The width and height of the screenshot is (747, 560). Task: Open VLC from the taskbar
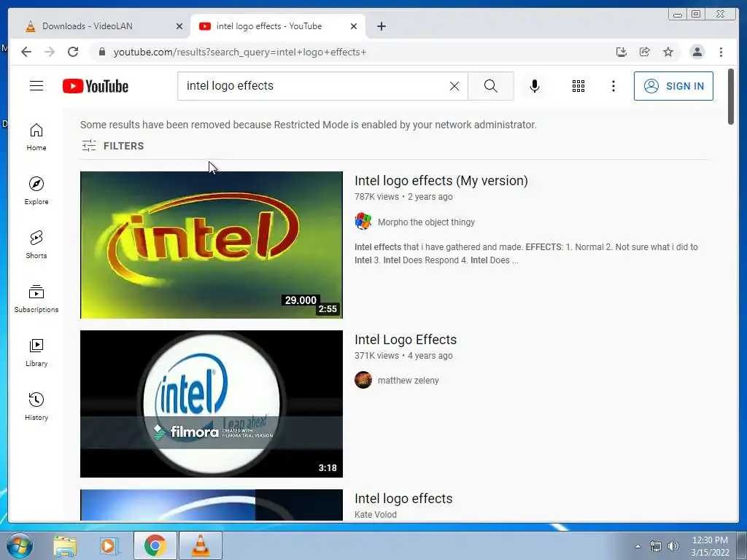click(x=201, y=545)
